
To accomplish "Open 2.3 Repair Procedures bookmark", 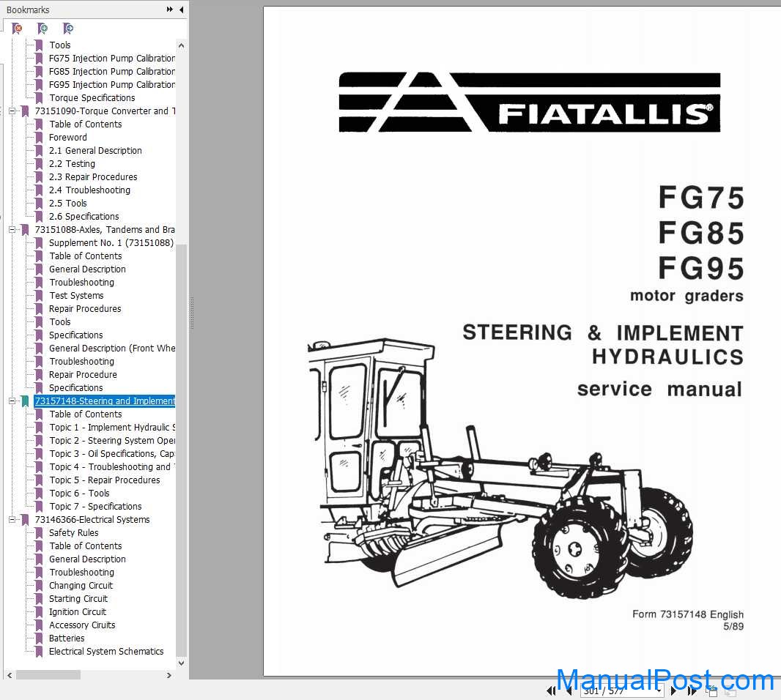I will [x=93, y=176].
